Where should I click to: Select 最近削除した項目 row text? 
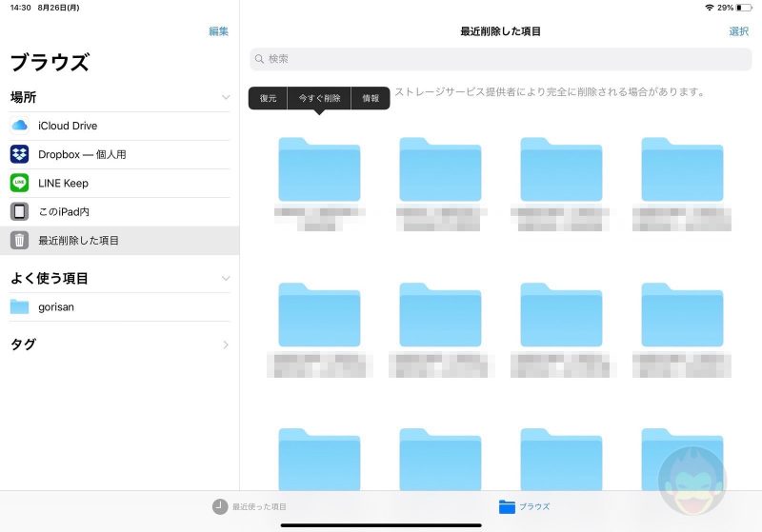pyautogui.click(x=78, y=240)
